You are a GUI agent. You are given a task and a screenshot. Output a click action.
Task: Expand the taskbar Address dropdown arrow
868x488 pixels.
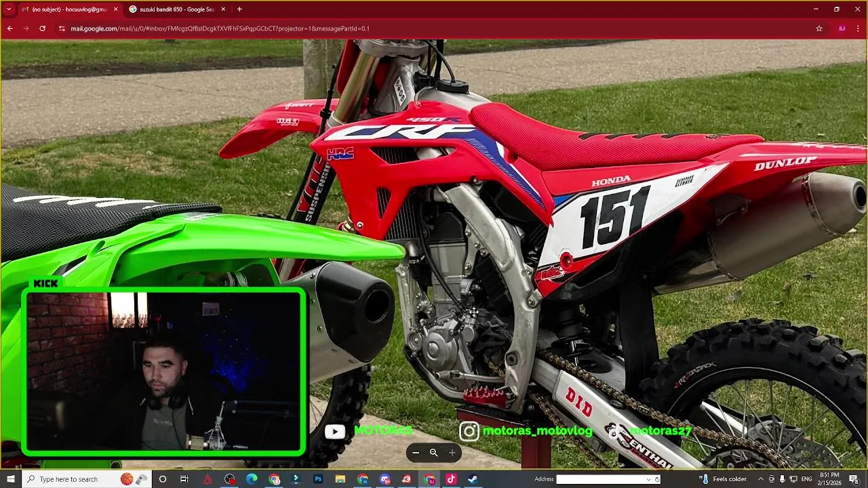click(648, 479)
